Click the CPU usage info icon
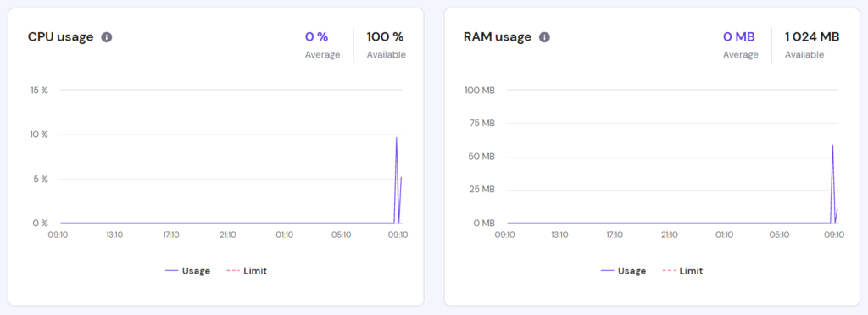 pos(107,37)
